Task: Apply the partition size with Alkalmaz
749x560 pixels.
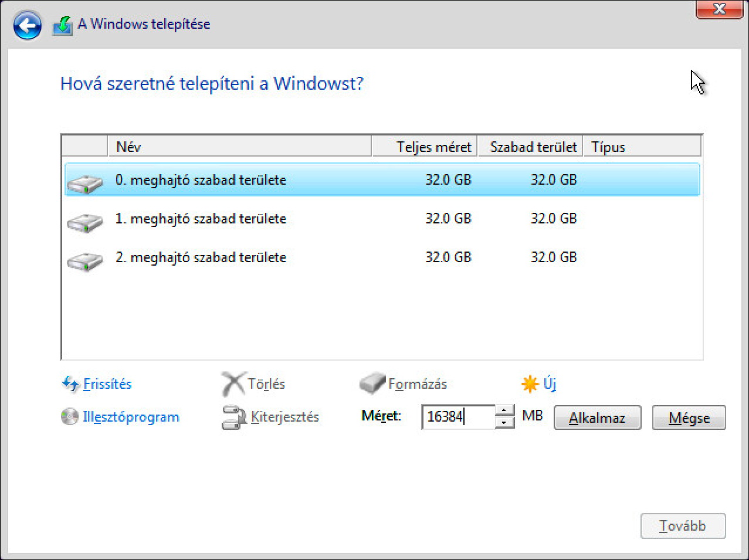Action: pos(597,418)
